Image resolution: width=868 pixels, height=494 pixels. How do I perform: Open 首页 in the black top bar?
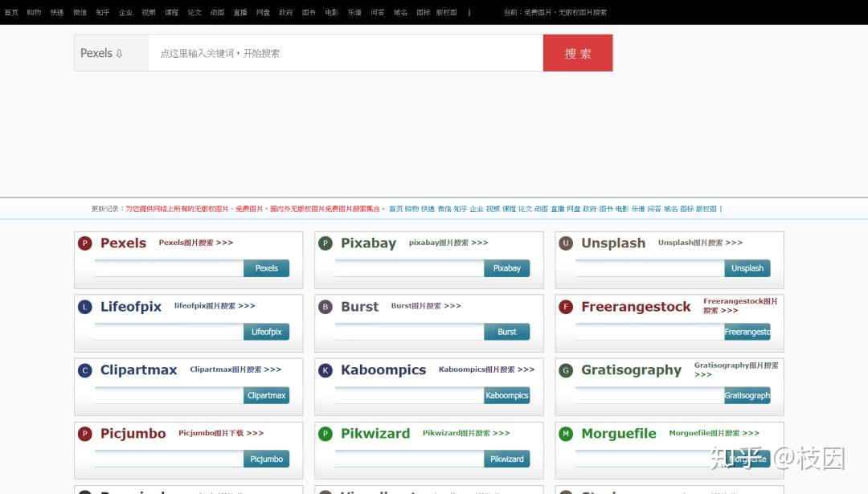tap(11, 12)
